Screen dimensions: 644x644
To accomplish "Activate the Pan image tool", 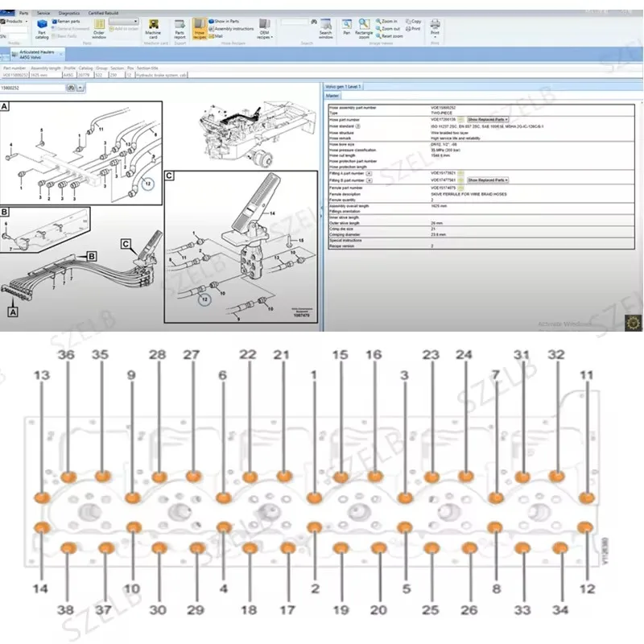I will (347, 27).
